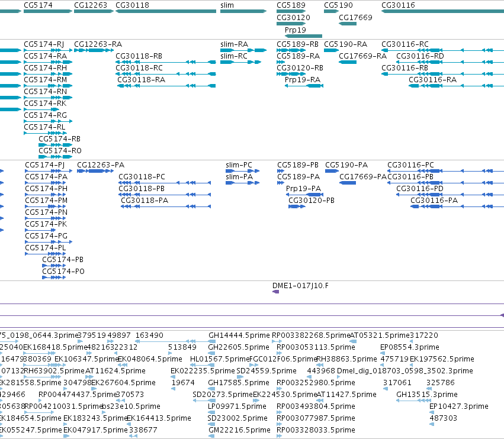The height and width of the screenshot is (439, 504).
Task: Click transcript CG30118-RB
Action: [139, 56]
